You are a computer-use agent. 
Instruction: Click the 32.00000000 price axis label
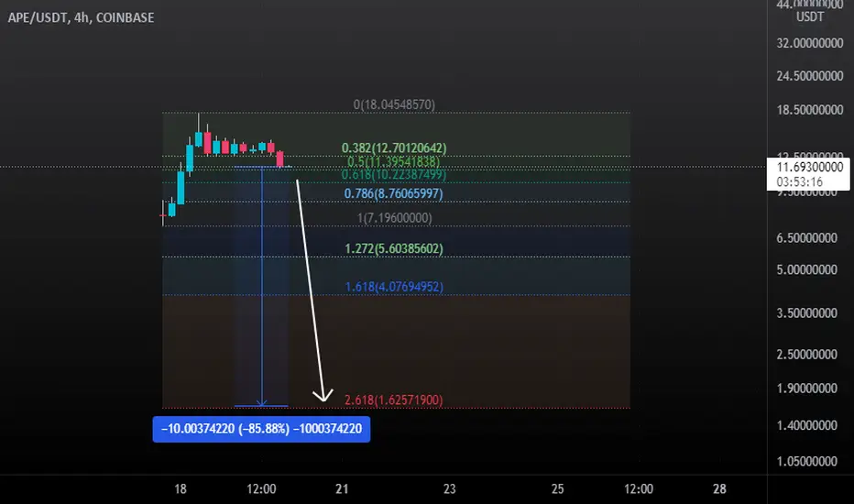pyautogui.click(x=810, y=43)
